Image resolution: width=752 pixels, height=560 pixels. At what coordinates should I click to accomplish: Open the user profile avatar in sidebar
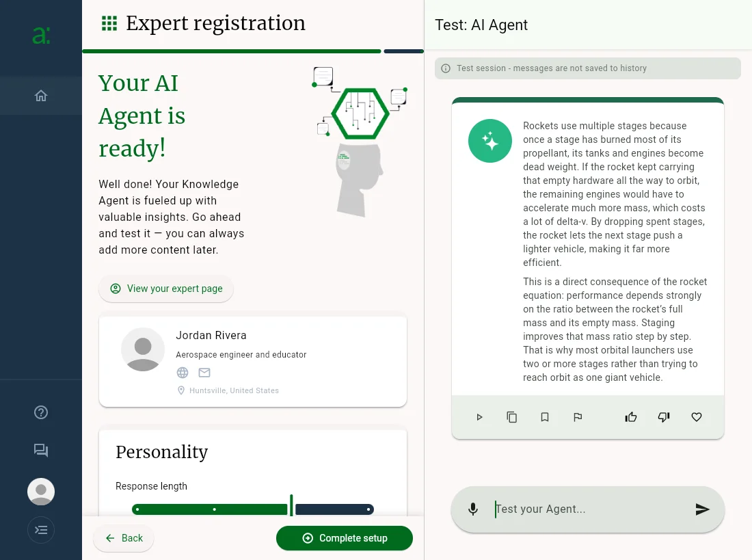coord(41,492)
